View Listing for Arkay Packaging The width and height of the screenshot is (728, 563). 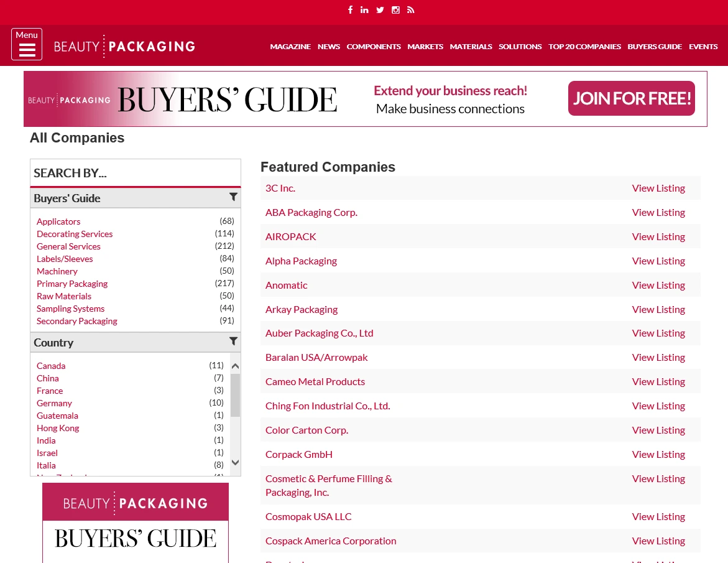pyautogui.click(x=658, y=309)
